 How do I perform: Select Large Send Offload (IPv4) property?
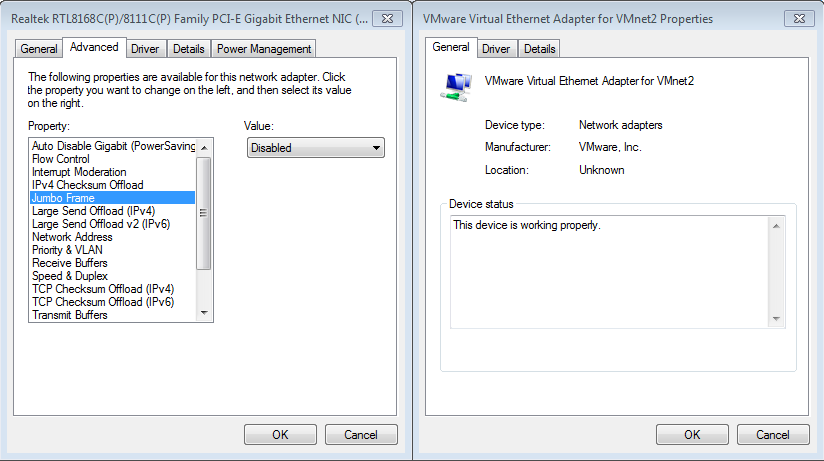point(113,211)
